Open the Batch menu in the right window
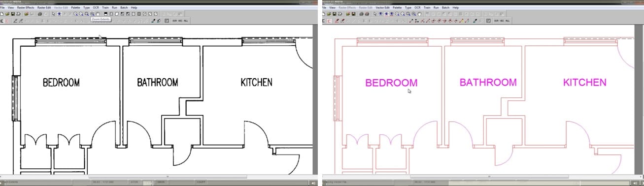The image size is (644, 186). point(446,8)
